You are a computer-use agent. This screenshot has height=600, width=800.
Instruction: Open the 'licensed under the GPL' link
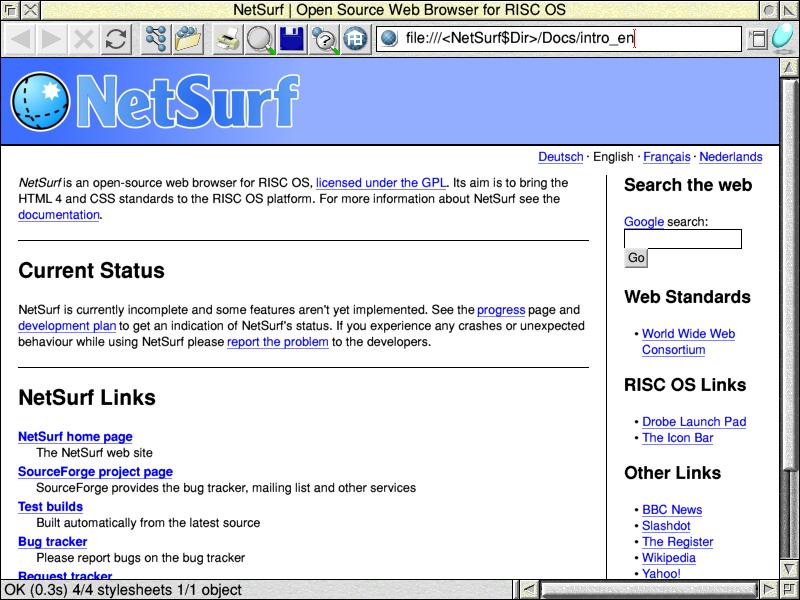tap(381, 183)
